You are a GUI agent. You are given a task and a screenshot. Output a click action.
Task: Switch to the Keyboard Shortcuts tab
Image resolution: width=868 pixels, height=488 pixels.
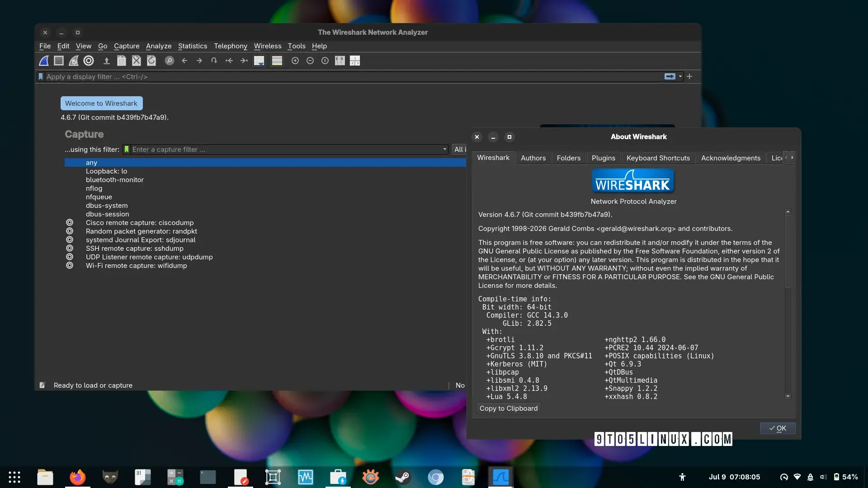(658, 158)
